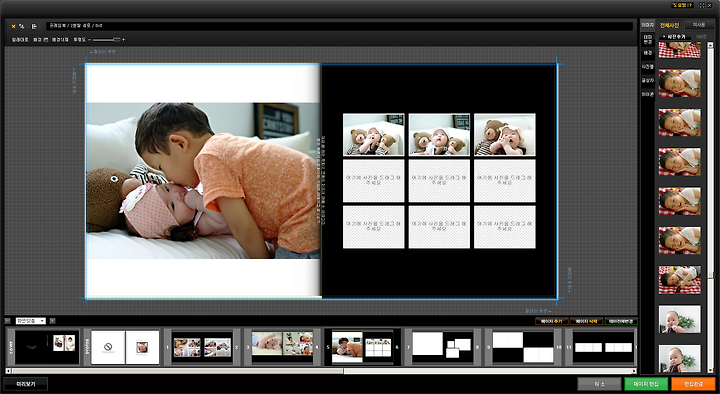720x394 pixels.
Task: Click the page strip left scroll arrow
Action: 8,371
